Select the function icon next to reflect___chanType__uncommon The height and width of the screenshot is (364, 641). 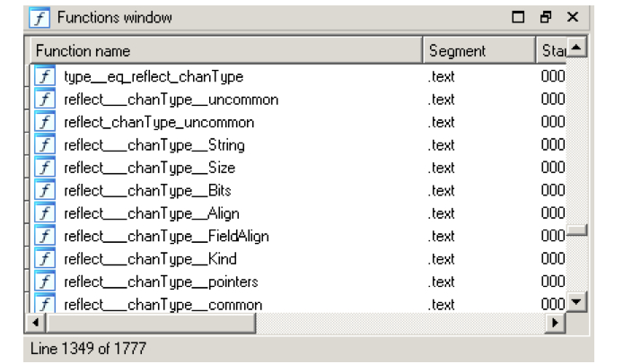click(45, 100)
